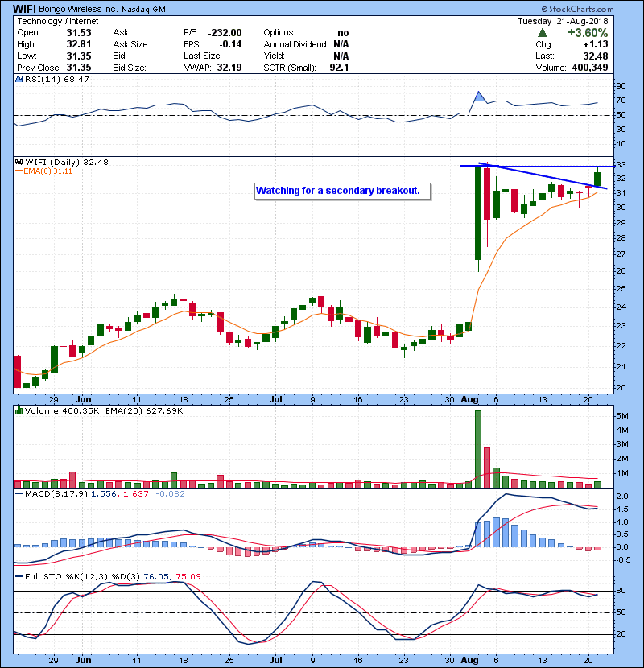The image size is (644, 668).
Task: Click the VWAP value 32.19
Action: (229, 68)
